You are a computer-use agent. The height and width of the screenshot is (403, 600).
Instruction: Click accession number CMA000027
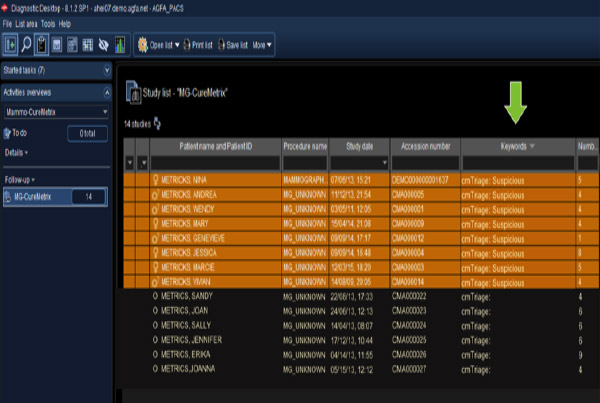[x=409, y=369]
